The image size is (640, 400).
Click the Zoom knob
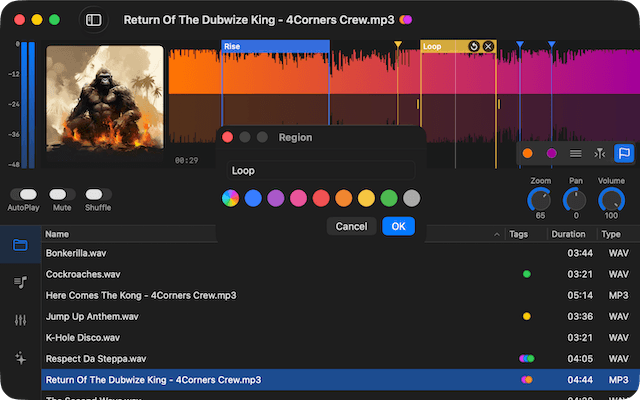pos(540,200)
